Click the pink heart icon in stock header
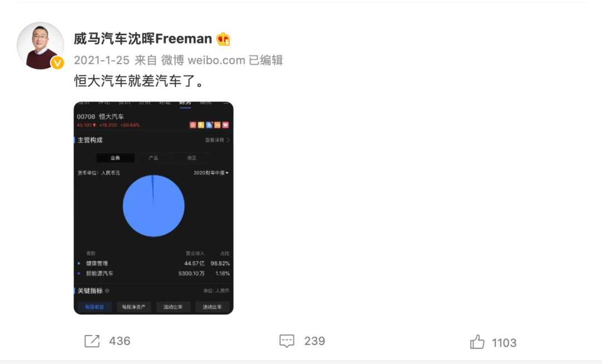The width and height of the screenshot is (602, 364). 225,125
